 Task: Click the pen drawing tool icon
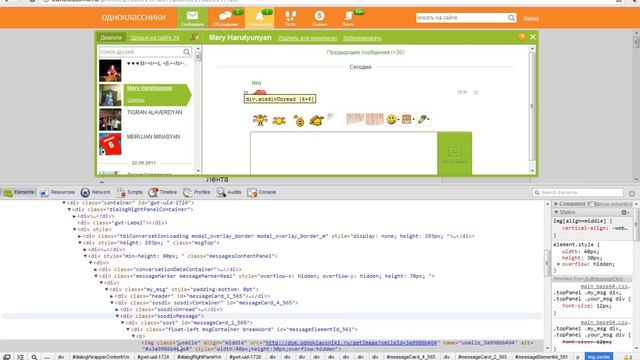coord(423,119)
